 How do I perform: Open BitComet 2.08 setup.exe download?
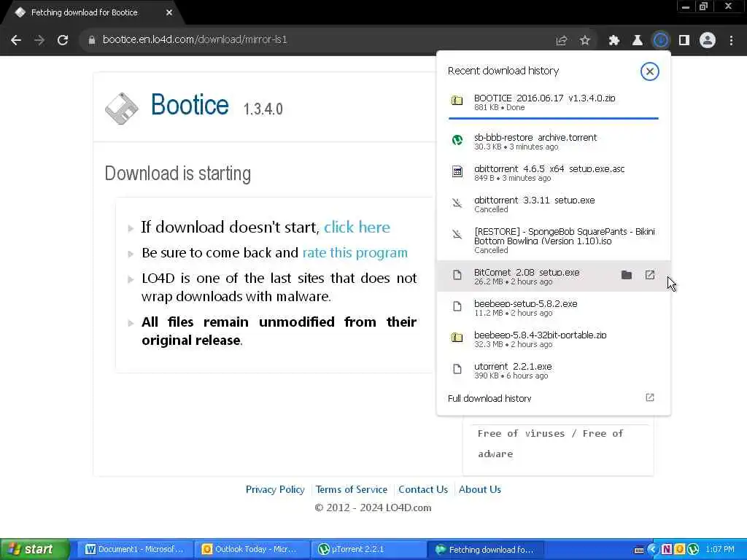click(554, 276)
